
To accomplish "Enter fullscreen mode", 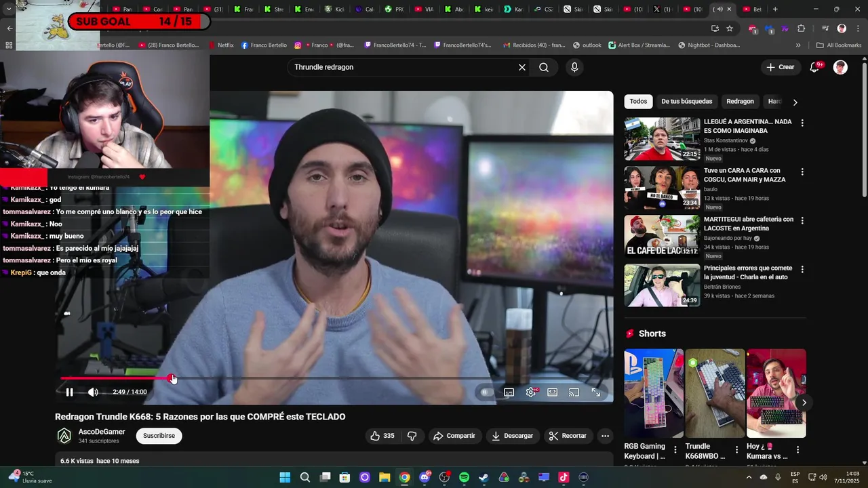I will [x=596, y=392].
